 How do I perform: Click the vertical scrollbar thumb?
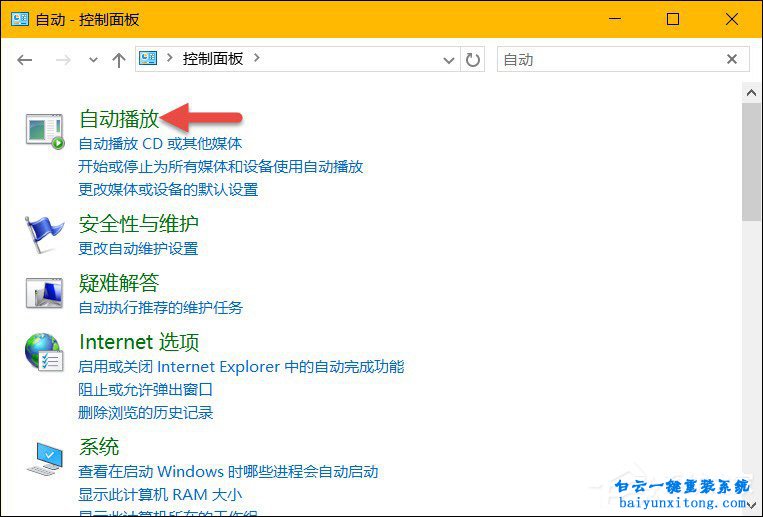click(x=752, y=163)
